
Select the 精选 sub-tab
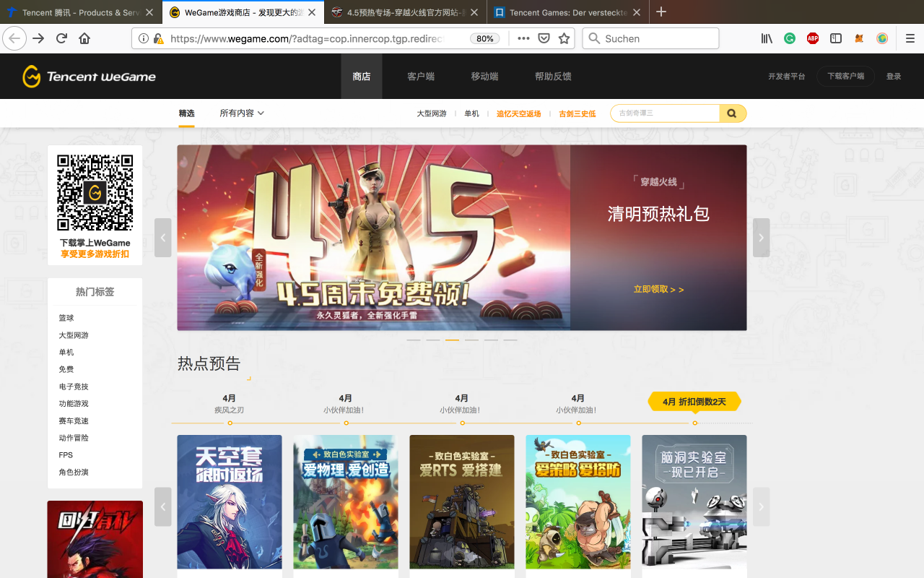click(187, 113)
